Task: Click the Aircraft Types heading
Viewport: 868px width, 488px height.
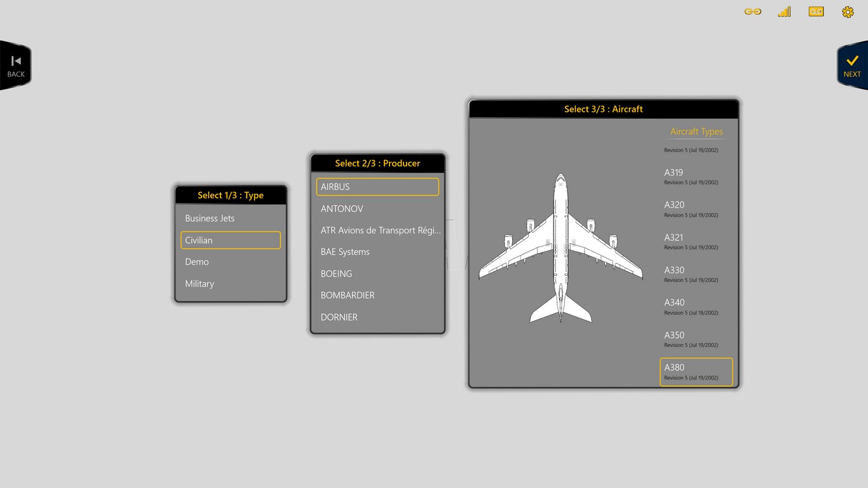Action: [x=696, y=132]
